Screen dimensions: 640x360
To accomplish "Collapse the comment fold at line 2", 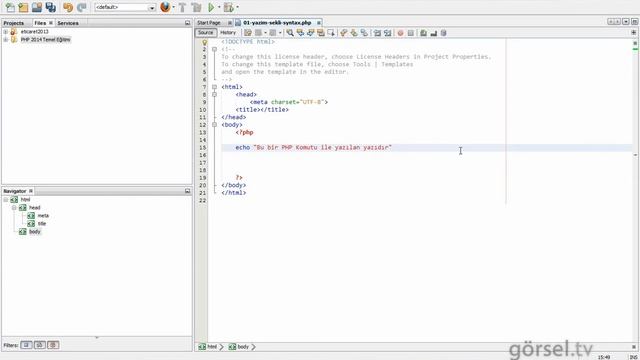I will pyautogui.click(x=214, y=49).
